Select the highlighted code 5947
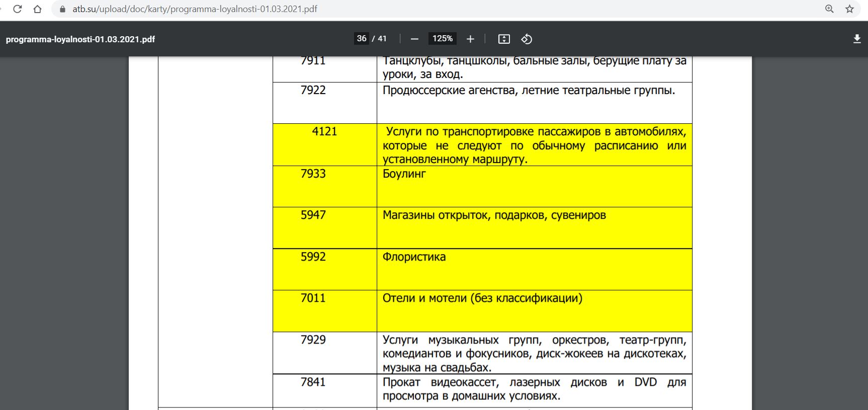 click(x=313, y=215)
